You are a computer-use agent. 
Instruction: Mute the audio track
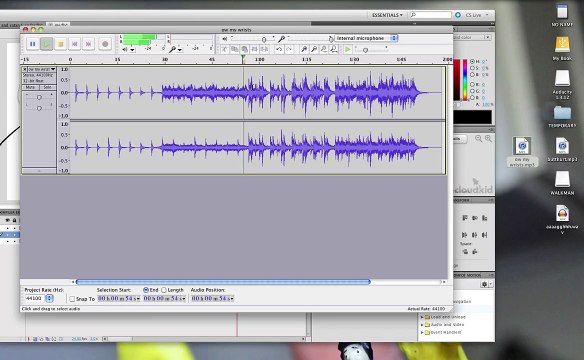pos(31,87)
